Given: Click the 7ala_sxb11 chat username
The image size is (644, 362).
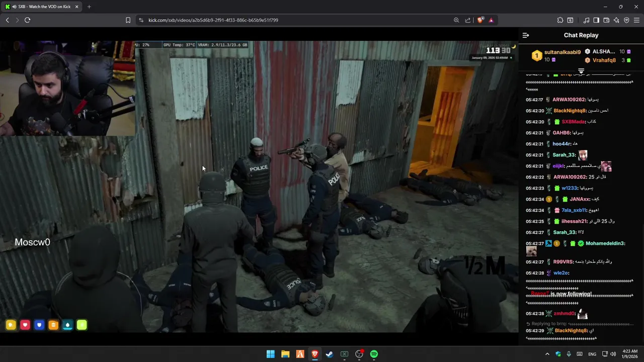Looking at the screenshot, I should tap(574, 210).
